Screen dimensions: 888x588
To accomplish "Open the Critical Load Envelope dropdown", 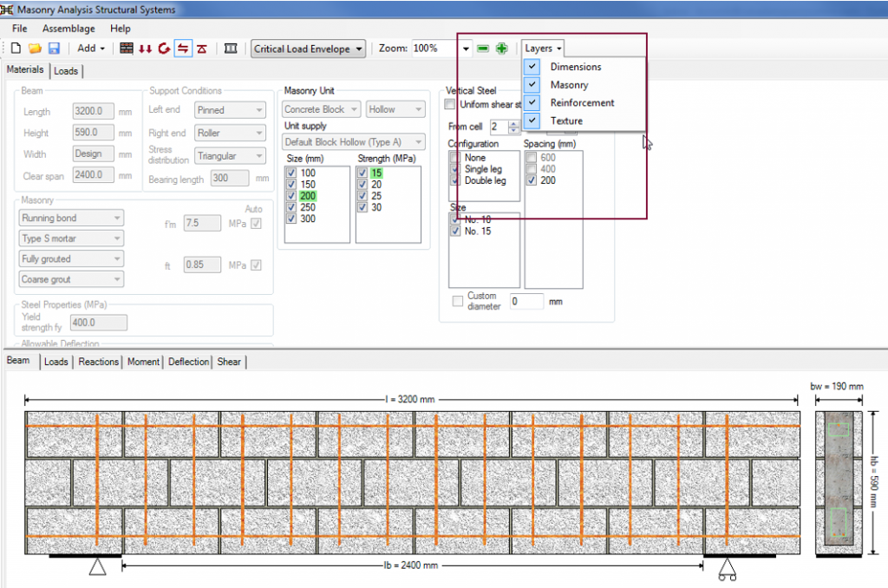I will click(362, 49).
